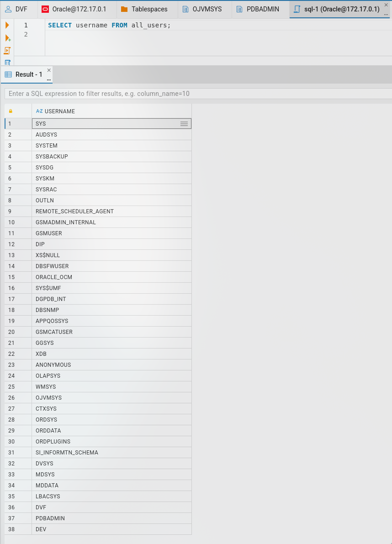
Task: Select the ANONYMOUS cell
Action: tap(111, 364)
